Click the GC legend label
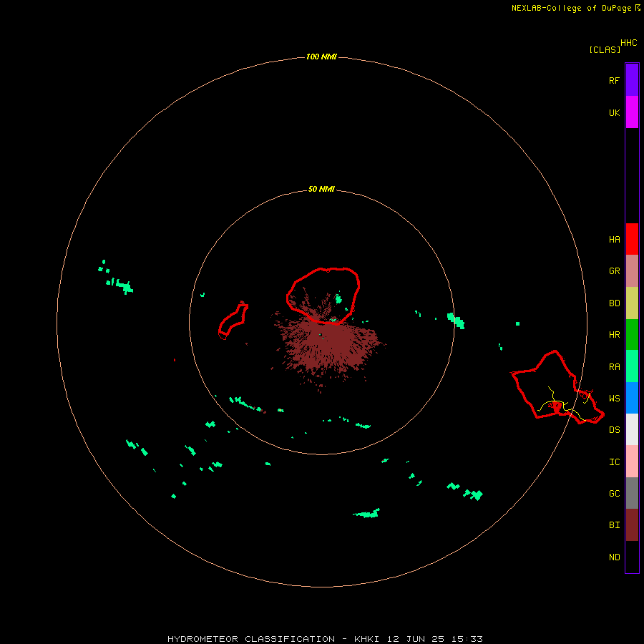 (x=614, y=494)
